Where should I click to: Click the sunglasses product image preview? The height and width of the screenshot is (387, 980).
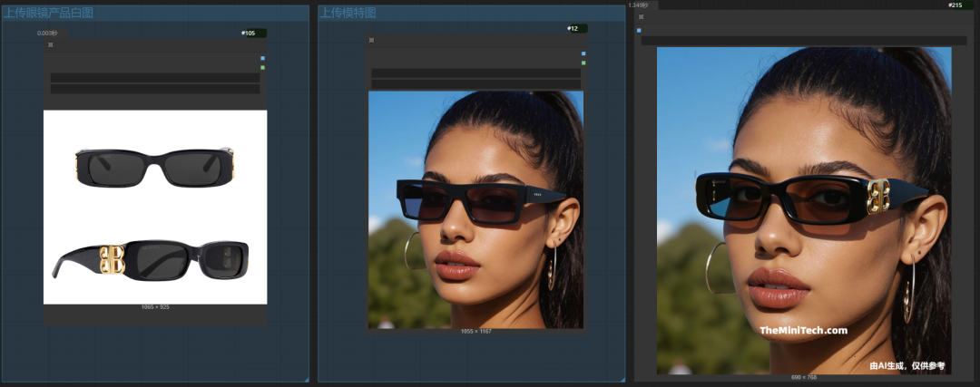155,207
